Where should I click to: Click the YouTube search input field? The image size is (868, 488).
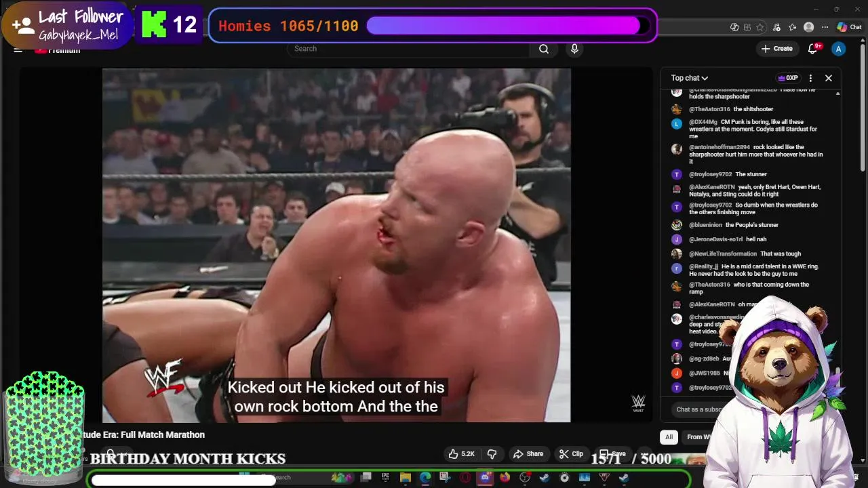407,49
